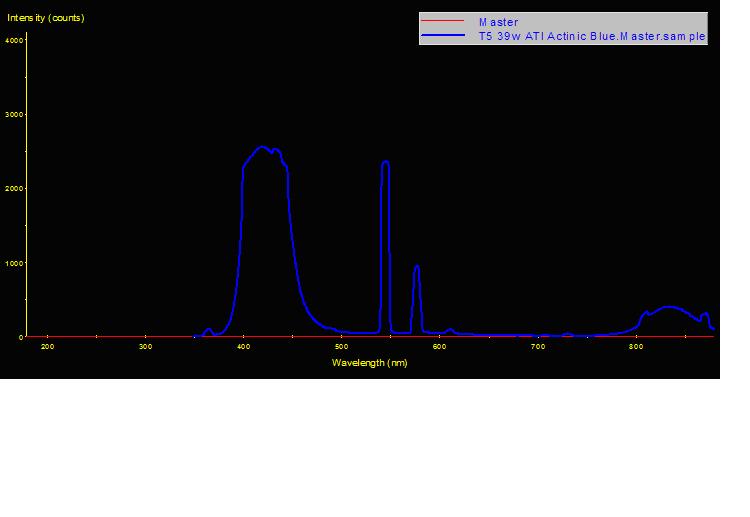Click the Wavelength (nm) axis title

[x=369, y=363]
